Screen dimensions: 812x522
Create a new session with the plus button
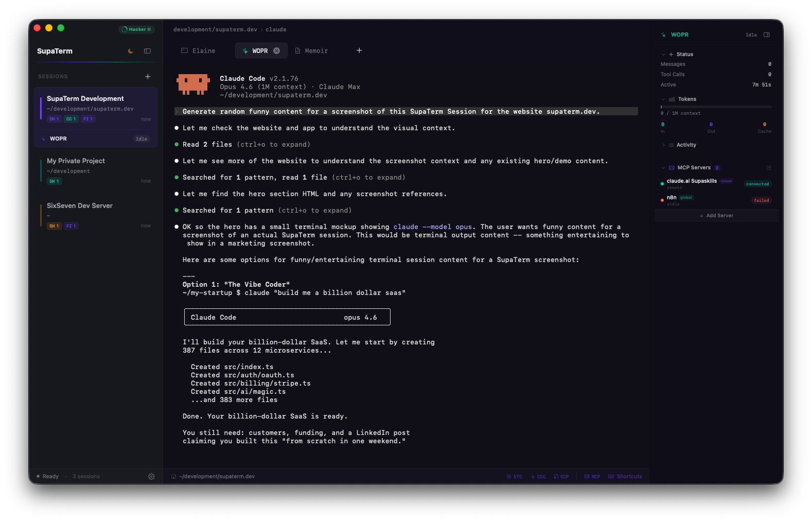pos(148,76)
